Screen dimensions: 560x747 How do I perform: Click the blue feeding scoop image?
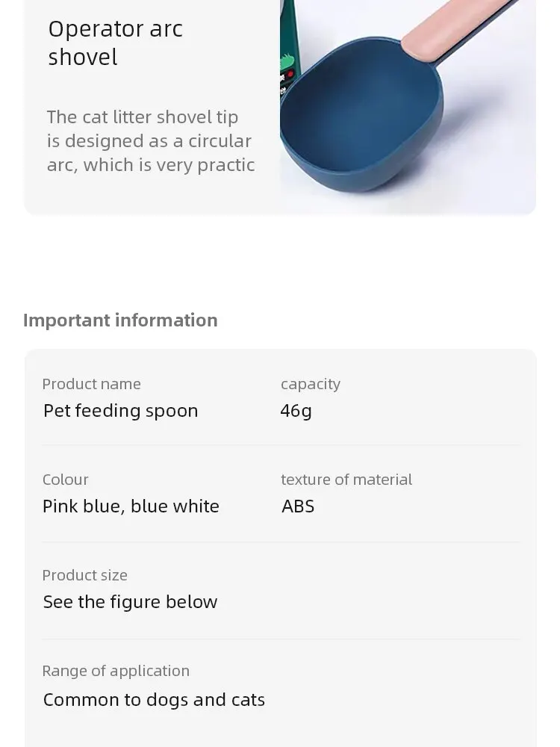click(x=362, y=120)
